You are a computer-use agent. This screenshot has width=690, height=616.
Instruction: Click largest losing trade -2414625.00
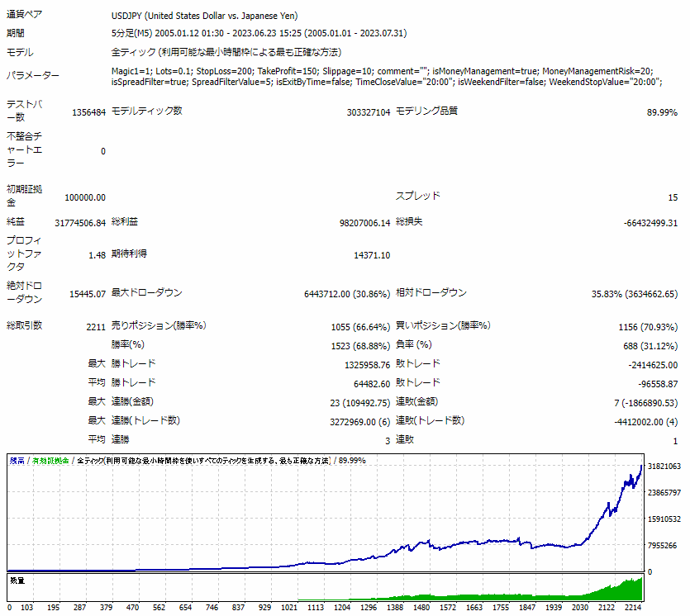click(x=653, y=365)
